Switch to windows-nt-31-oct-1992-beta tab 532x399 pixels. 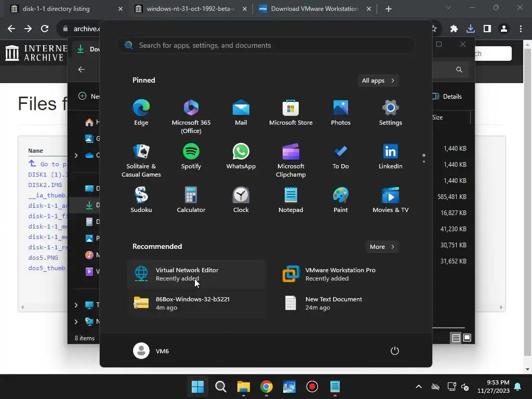coord(190,9)
